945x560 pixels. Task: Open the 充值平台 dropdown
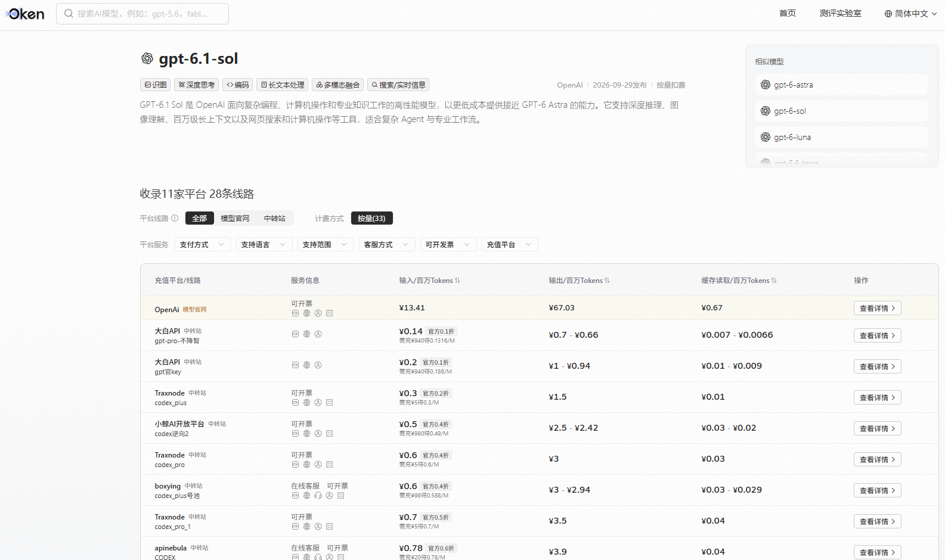tap(510, 244)
